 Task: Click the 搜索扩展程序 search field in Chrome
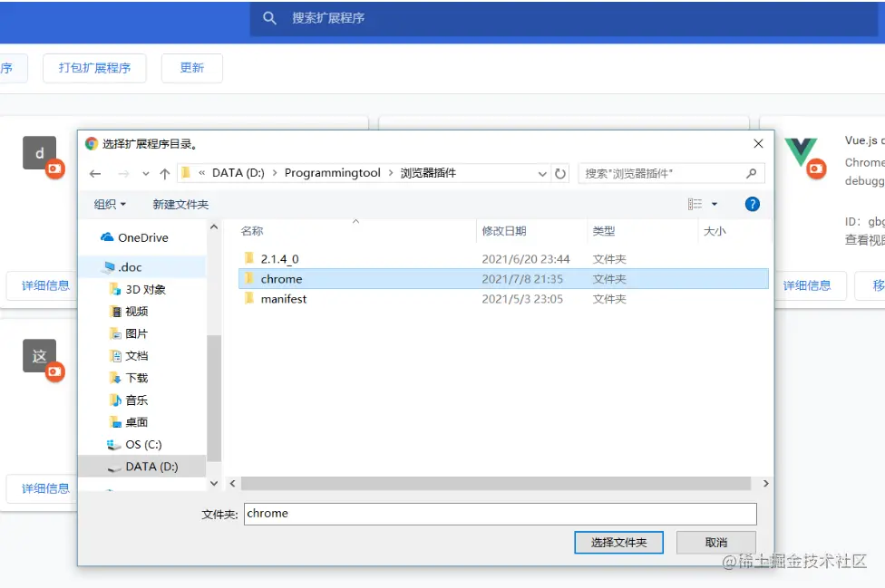[564, 19]
